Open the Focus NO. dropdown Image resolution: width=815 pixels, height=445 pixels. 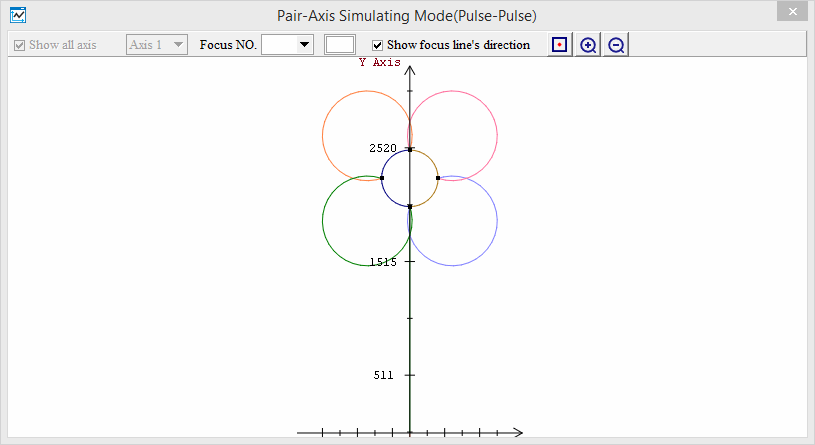[304, 45]
